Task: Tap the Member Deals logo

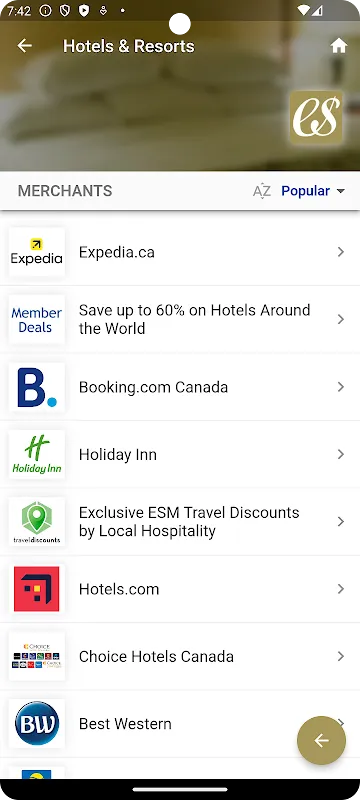Action: click(37, 319)
